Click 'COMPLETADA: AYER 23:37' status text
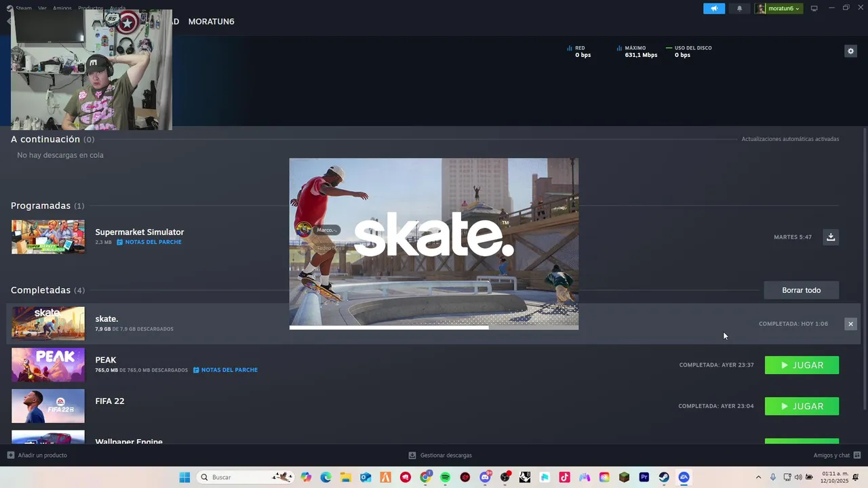 717,365
